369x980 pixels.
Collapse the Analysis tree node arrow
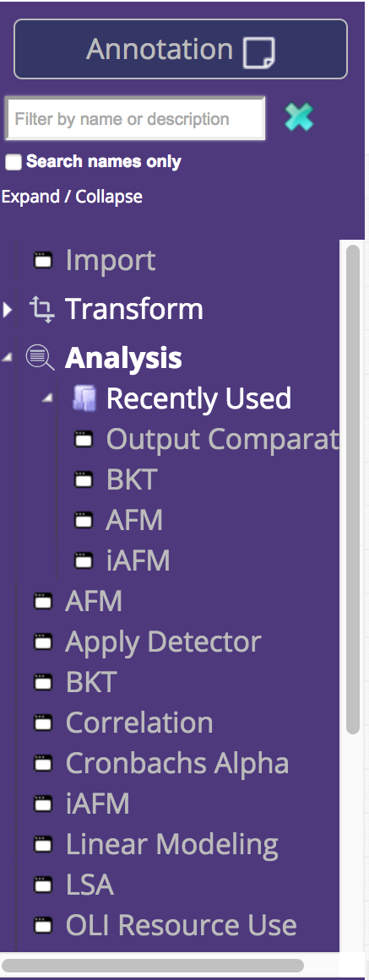click(x=7, y=358)
